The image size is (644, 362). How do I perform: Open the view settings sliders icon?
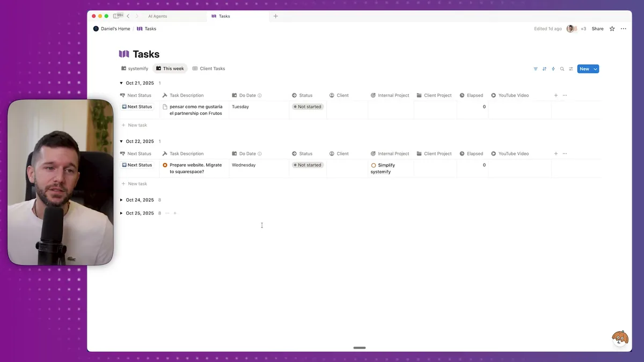(x=570, y=69)
